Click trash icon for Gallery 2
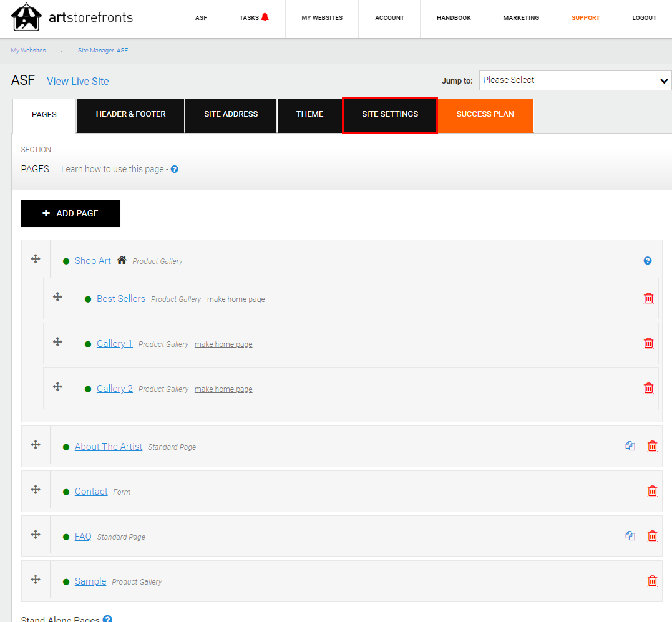The width and height of the screenshot is (672, 622). pyautogui.click(x=648, y=388)
